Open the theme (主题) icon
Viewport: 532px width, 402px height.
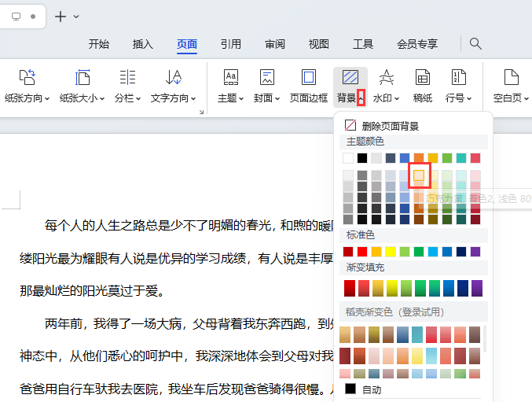231,77
